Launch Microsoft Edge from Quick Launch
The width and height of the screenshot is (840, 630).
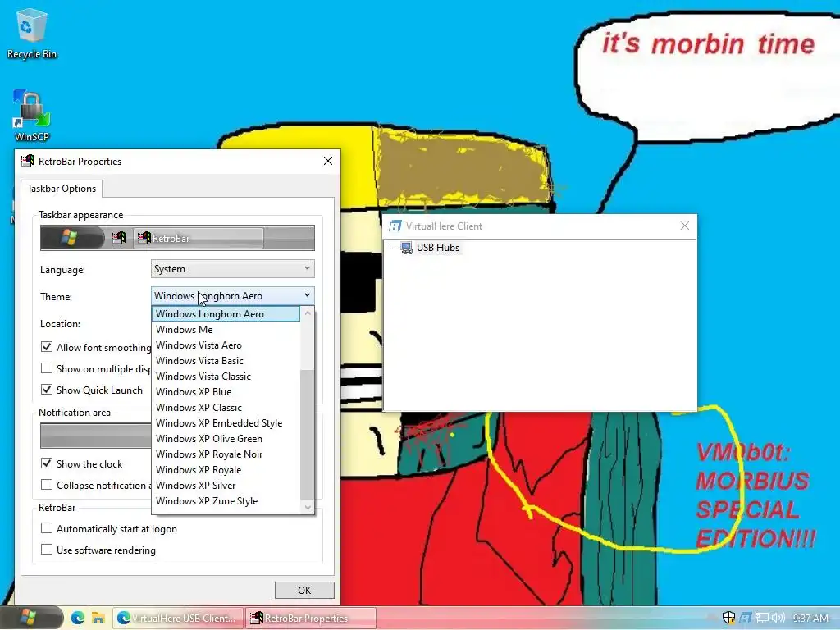coord(78,618)
